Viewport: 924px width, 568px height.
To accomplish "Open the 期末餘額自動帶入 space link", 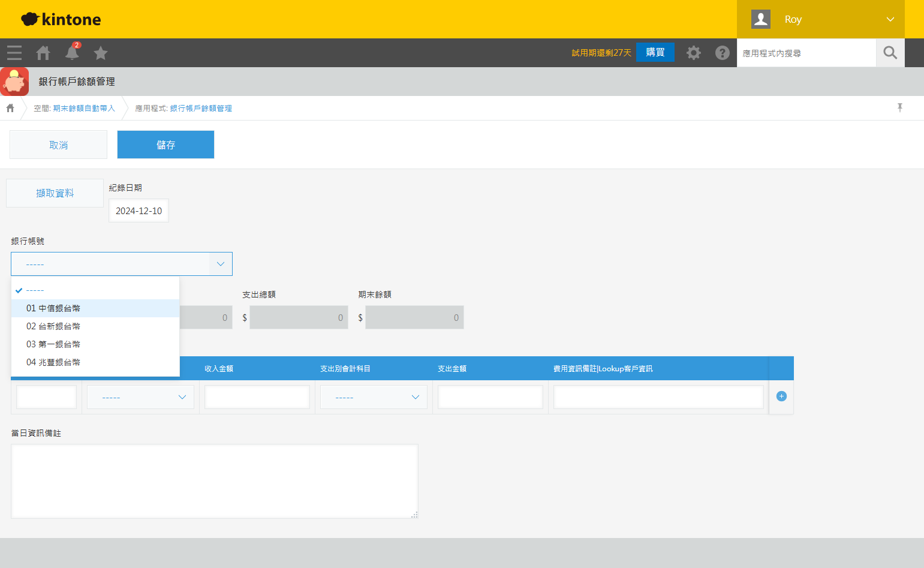I will [x=84, y=109].
